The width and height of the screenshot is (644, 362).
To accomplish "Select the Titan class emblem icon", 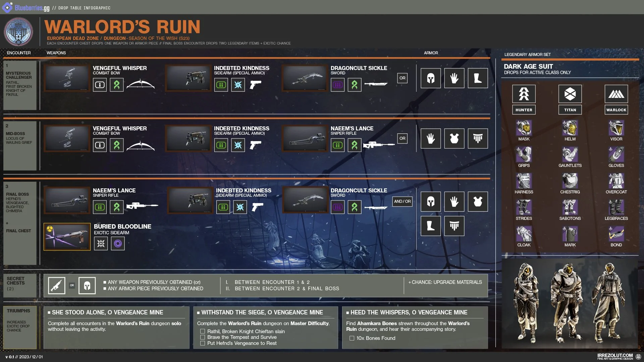I will (570, 94).
